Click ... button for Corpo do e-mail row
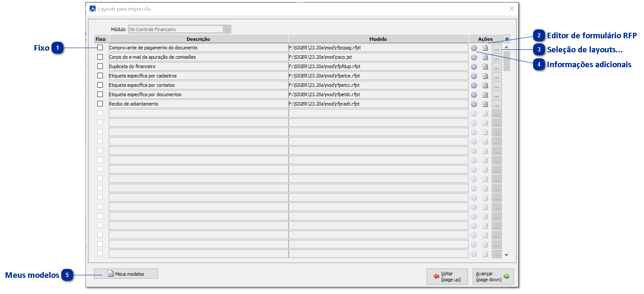Image resolution: width=644 pixels, height=294 pixels. 496,57
